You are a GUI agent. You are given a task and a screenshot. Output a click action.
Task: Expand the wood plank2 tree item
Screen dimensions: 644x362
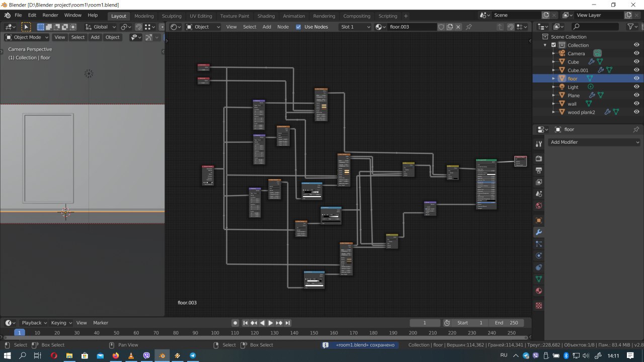pyautogui.click(x=553, y=112)
